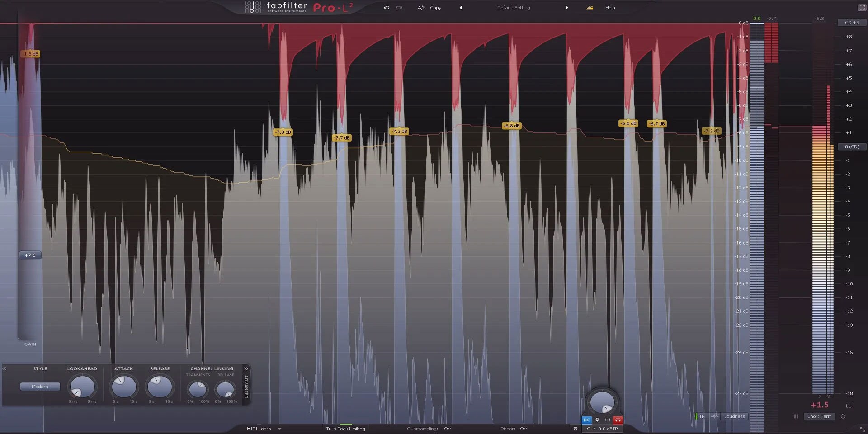Viewport: 868px width, 434px height.
Task: Redo the last undone change
Action: [x=399, y=8]
